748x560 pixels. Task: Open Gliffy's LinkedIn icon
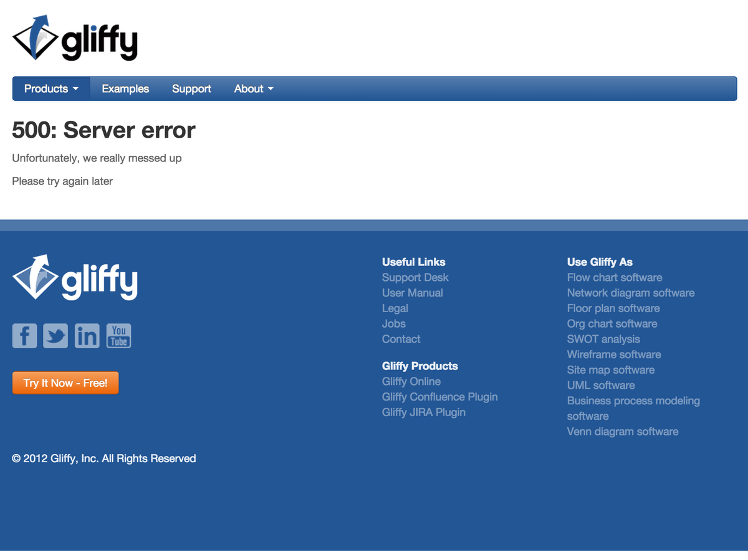(87, 336)
